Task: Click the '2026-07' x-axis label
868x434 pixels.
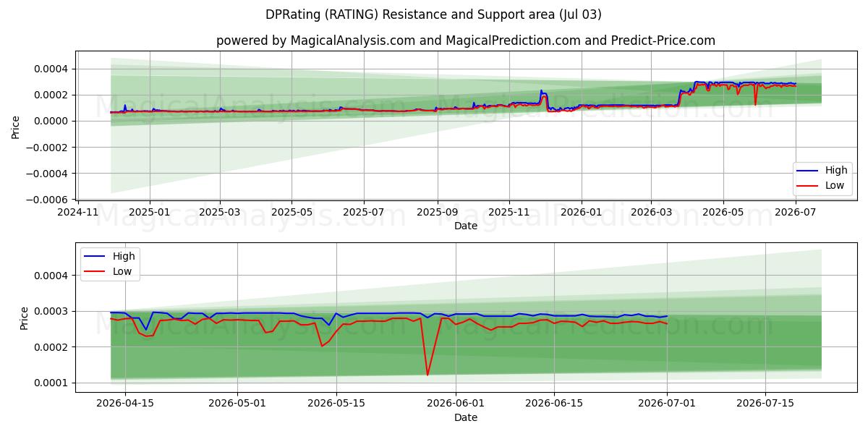Action: click(x=796, y=213)
